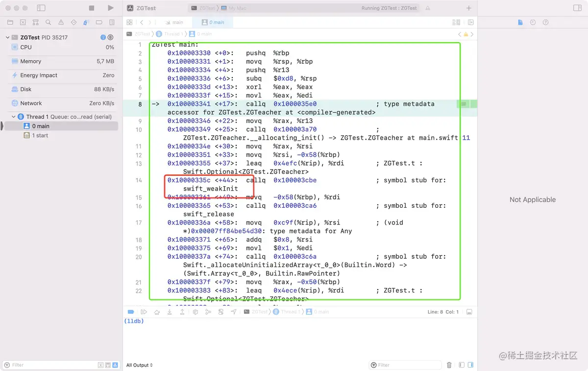Show the File inspector

pyautogui.click(x=520, y=23)
